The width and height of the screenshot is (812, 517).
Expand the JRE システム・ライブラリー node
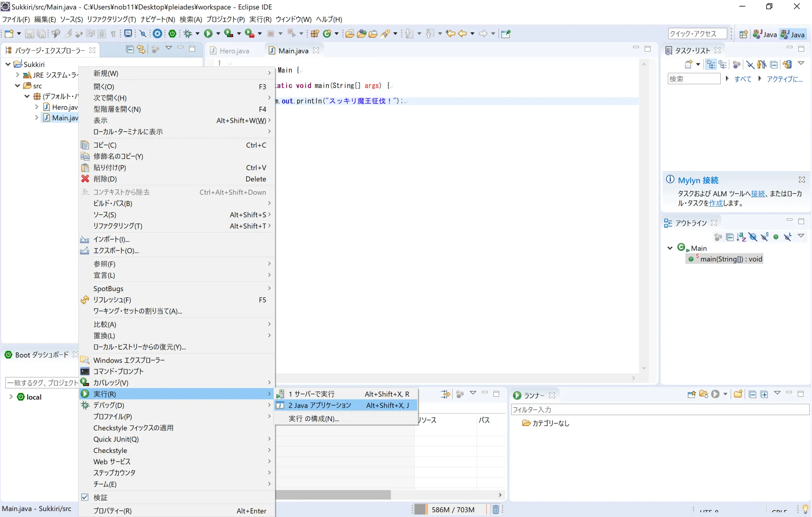[x=17, y=75]
